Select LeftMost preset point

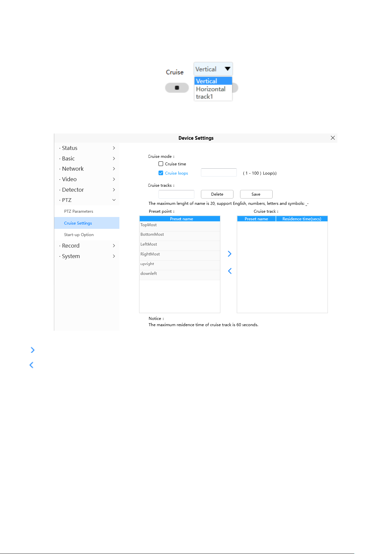pos(180,246)
